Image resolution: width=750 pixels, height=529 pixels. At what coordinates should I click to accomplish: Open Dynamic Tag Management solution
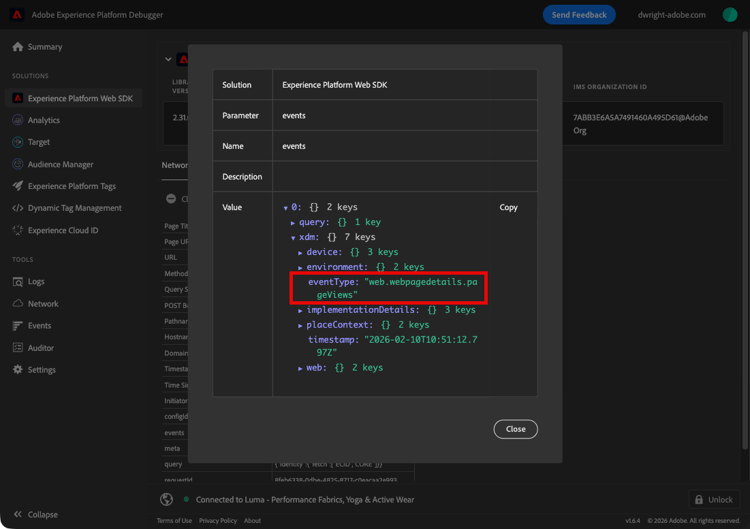pos(75,208)
